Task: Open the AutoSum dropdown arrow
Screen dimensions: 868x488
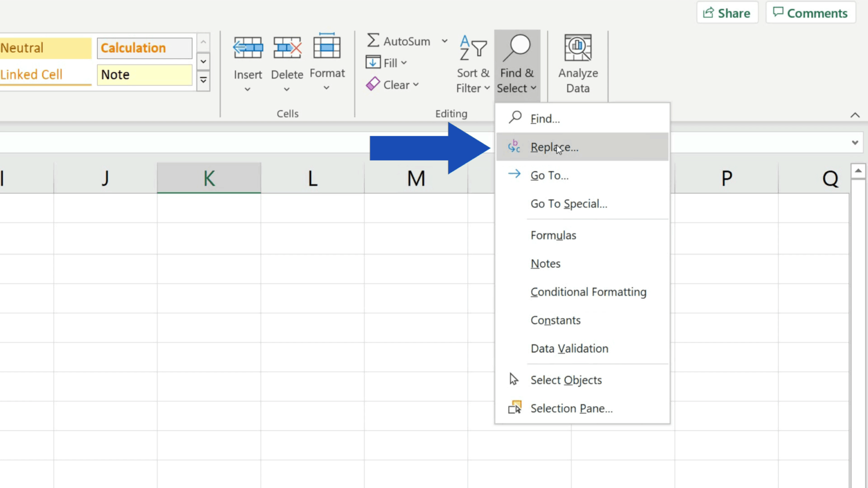Action: tap(444, 41)
